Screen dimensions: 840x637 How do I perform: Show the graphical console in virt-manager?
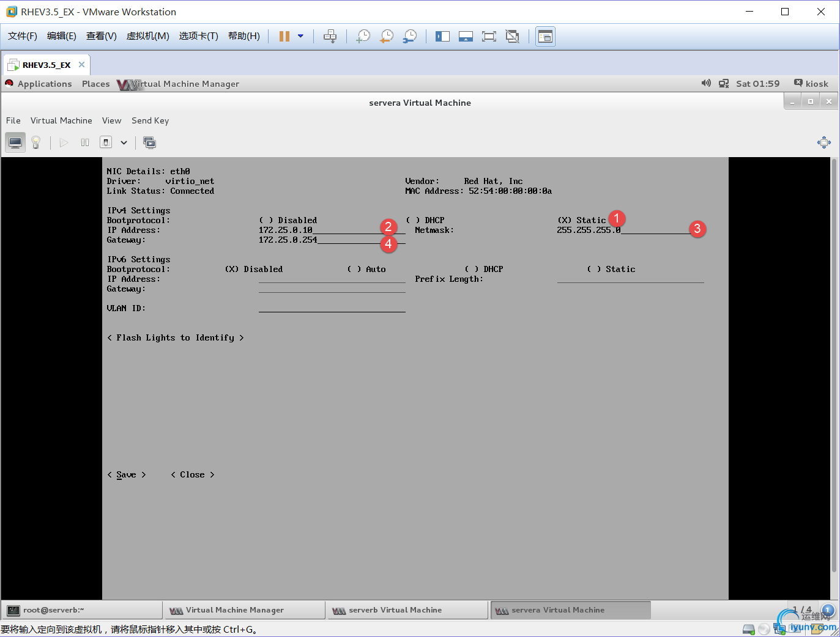[x=15, y=142]
